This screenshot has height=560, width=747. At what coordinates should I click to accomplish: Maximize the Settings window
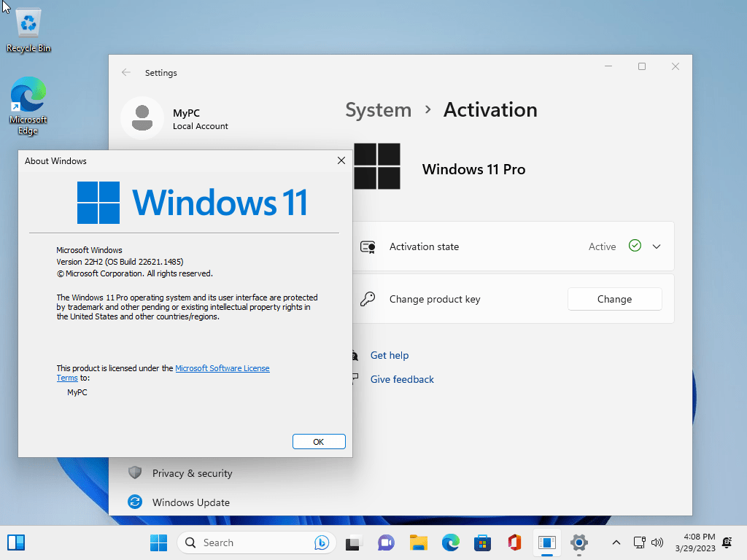tap(642, 66)
